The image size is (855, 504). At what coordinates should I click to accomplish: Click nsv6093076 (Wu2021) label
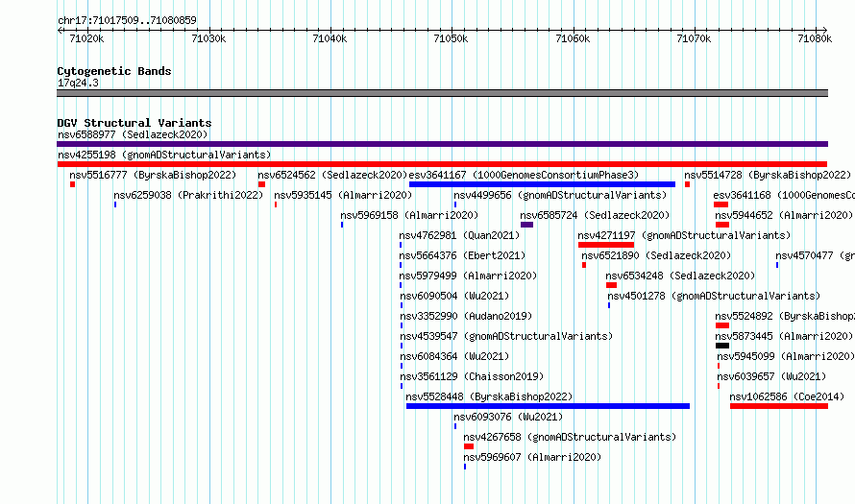508,417
